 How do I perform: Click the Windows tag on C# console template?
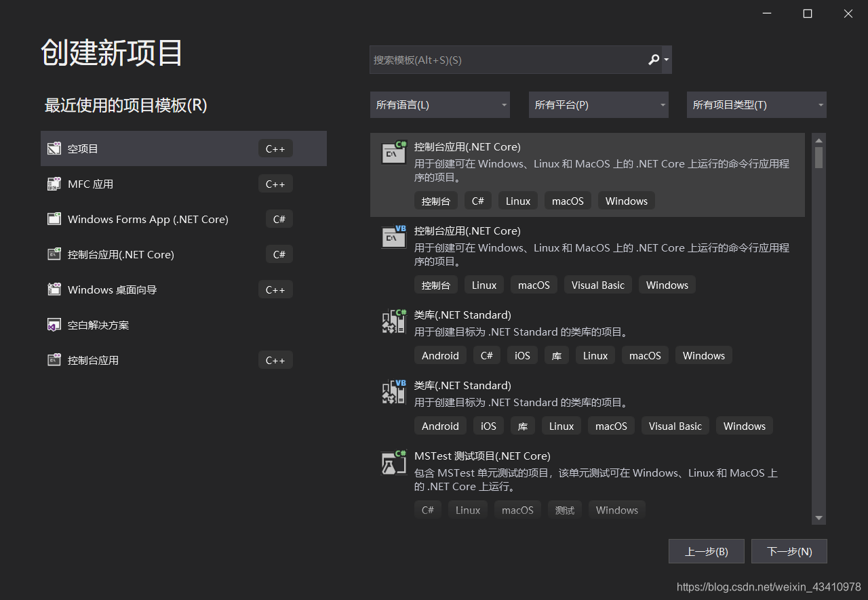click(x=627, y=201)
